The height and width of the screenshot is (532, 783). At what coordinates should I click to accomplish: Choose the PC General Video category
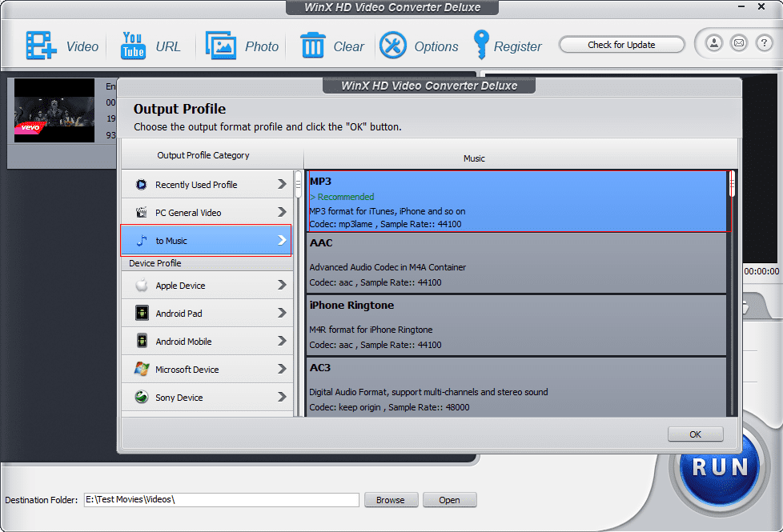(207, 213)
